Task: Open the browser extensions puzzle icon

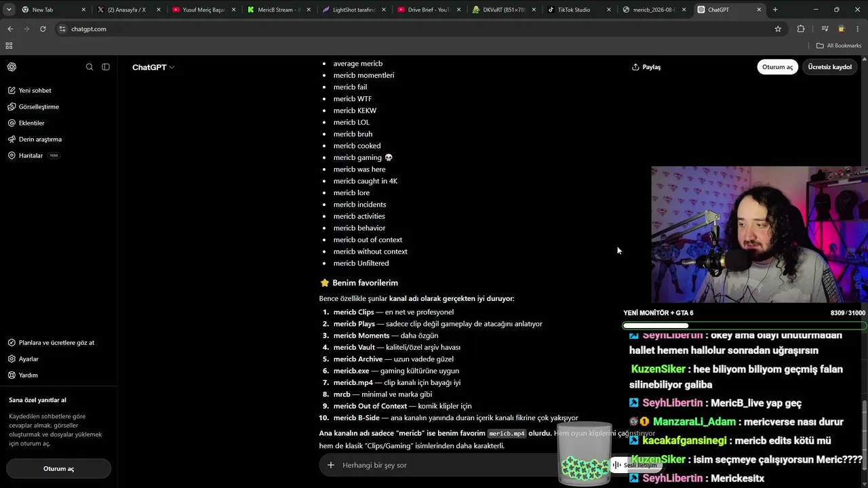Action: 801,29
